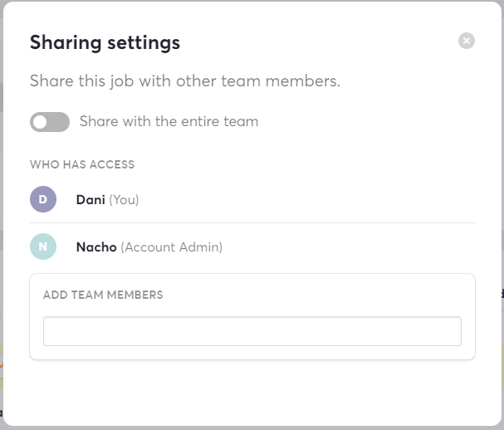Viewport: 504px width, 430px height.
Task: Click the name Dani in access list
Action: [x=91, y=199]
